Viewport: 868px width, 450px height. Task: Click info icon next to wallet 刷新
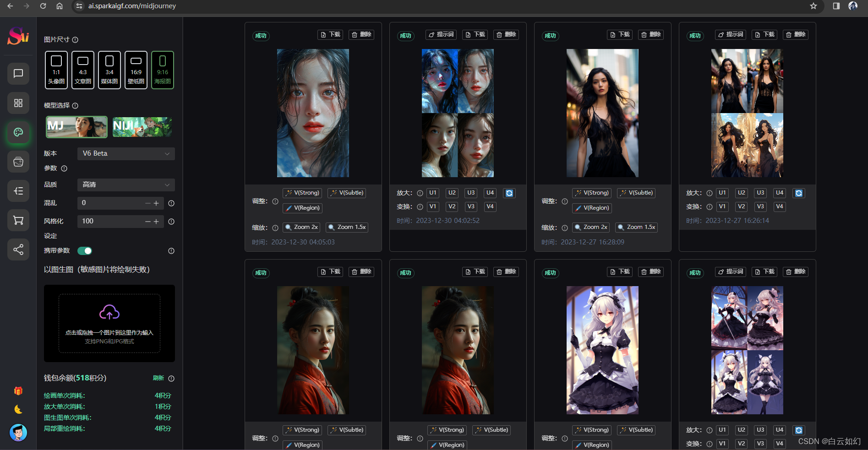[x=171, y=379]
